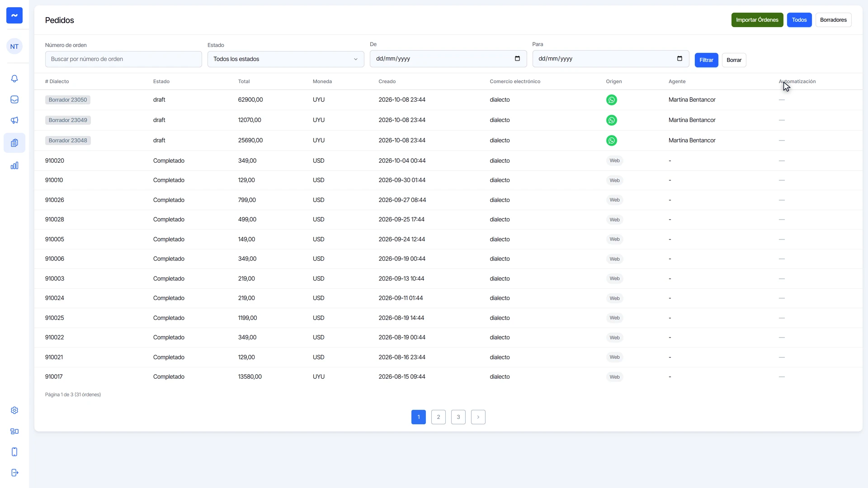Open order 910026

tap(55, 200)
